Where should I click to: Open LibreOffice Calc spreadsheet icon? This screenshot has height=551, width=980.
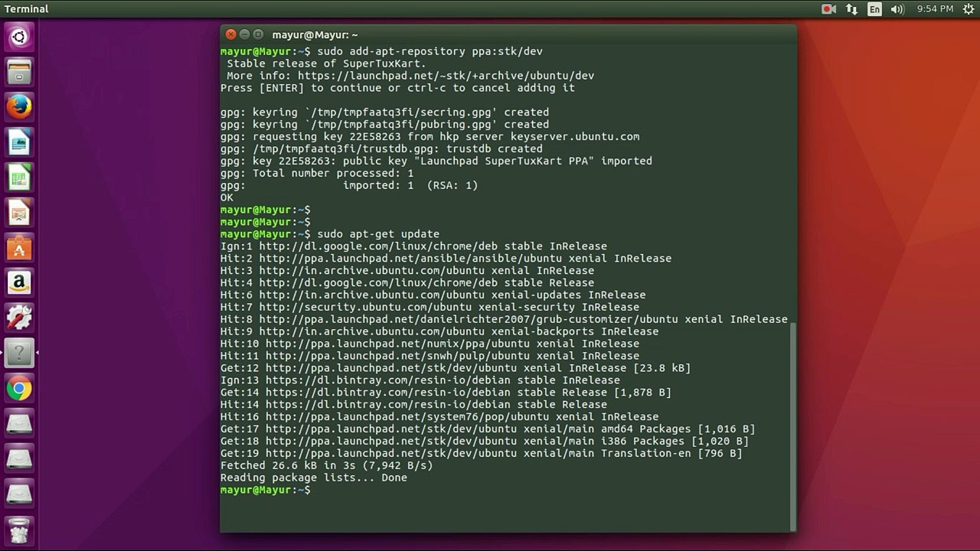[19, 178]
